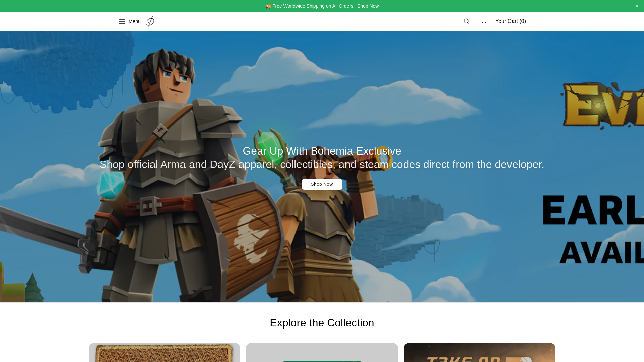This screenshot has height=362, width=644.
Task: Open Your Cart (0)
Action: (x=511, y=21)
